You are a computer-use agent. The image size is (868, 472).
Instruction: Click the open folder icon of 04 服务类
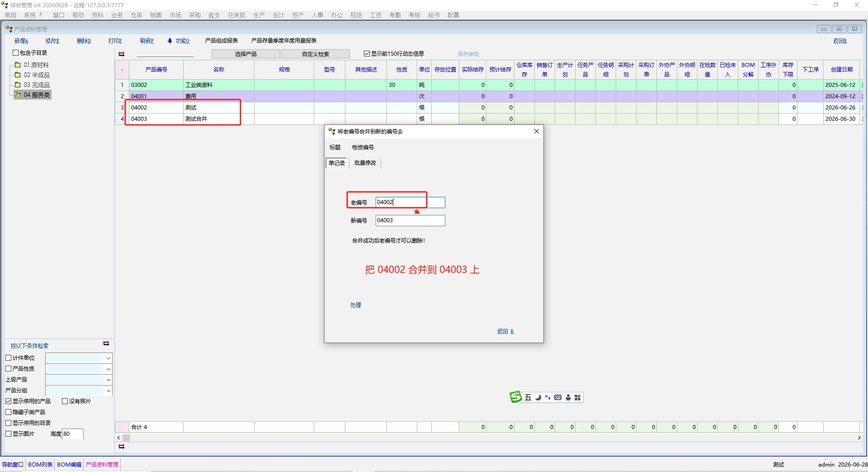(x=18, y=95)
